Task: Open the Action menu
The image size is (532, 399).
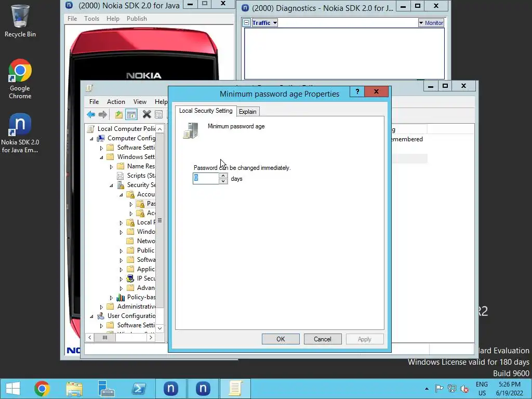Action: (116, 102)
